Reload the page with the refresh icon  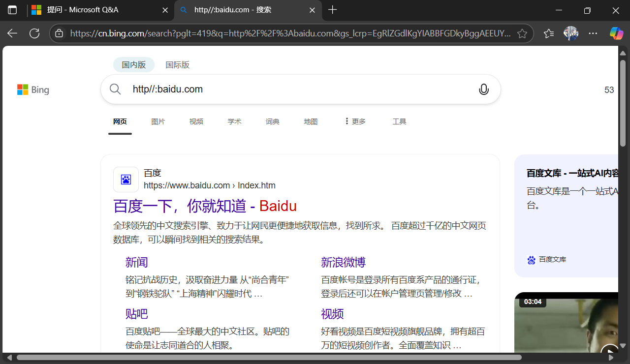coord(34,33)
